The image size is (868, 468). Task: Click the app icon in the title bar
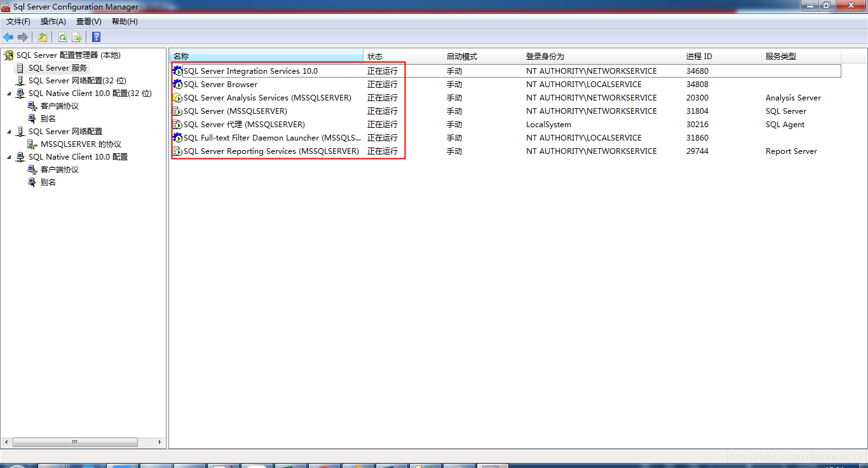point(6,6)
